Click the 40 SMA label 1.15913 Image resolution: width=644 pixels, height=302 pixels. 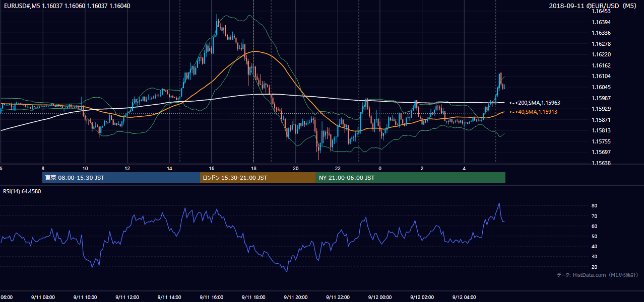click(x=533, y=112)
